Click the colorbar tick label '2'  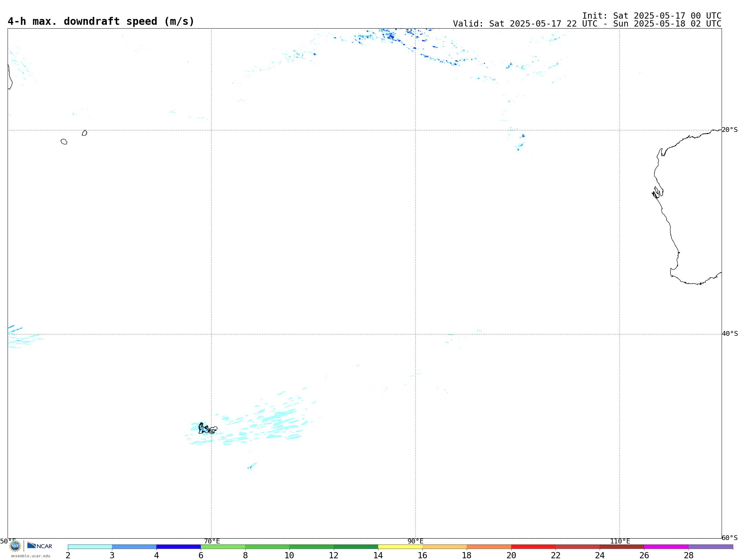[68, 555]
